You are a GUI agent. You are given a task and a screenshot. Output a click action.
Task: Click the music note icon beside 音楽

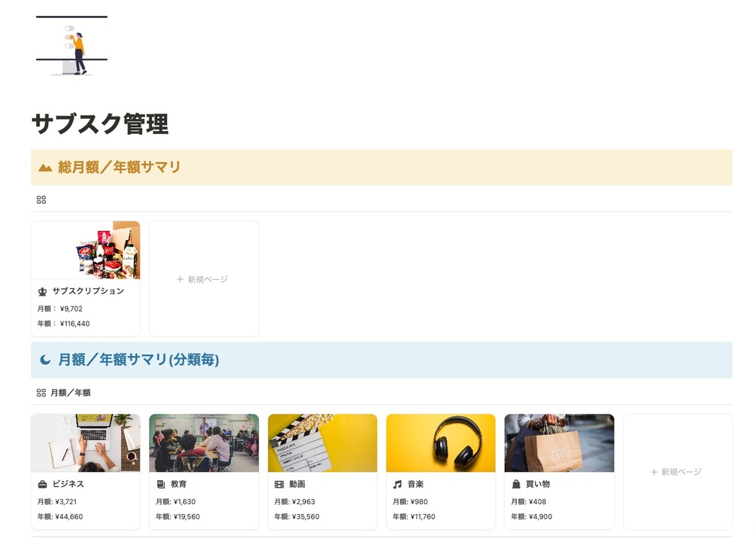(x=398, y=484)
